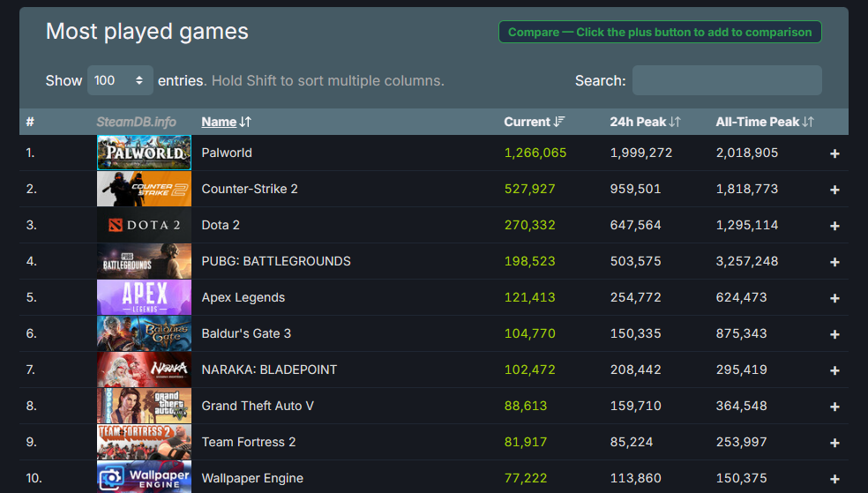Open the PUBG: BATTLEGROUNDS name link
Image resolution: width=868 pixels, height=493 pixels.
pos(276,261)
